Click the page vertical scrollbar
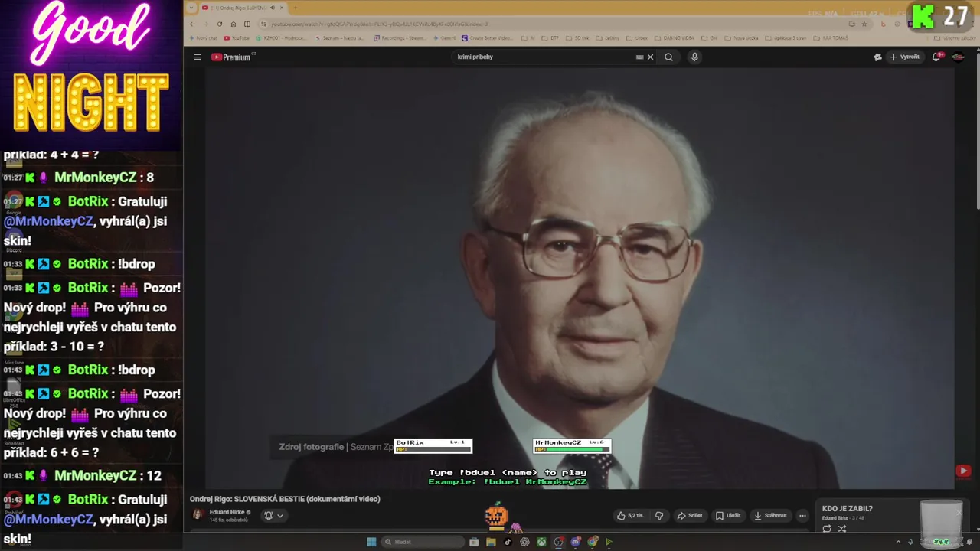 tap(976, 134)
